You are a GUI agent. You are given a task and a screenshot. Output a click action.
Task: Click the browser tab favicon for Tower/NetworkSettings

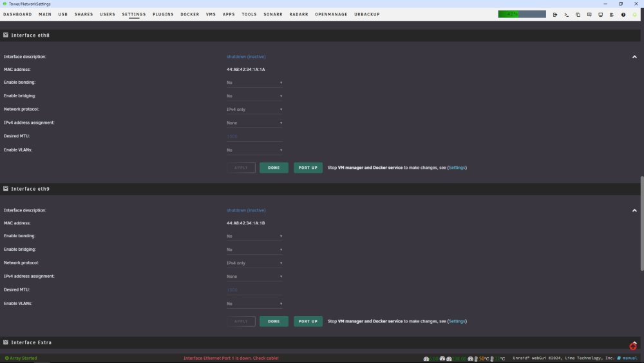[x=5, y=4]
